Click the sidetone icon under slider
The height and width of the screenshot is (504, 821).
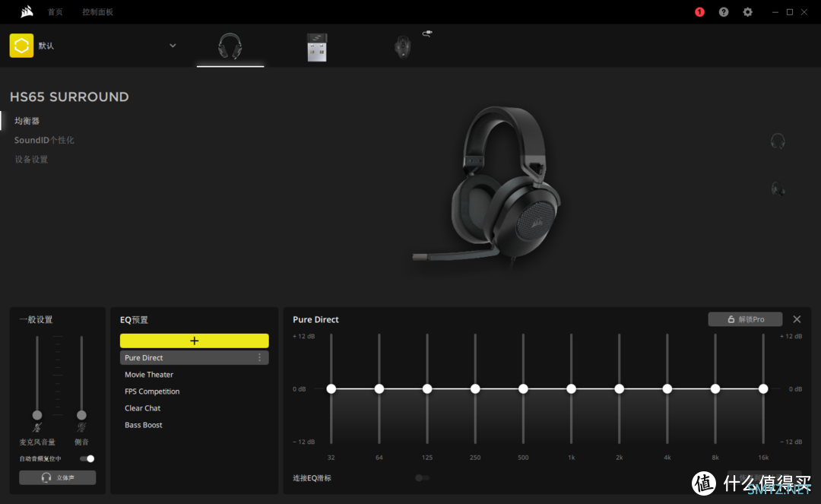[x=81, y=427]
